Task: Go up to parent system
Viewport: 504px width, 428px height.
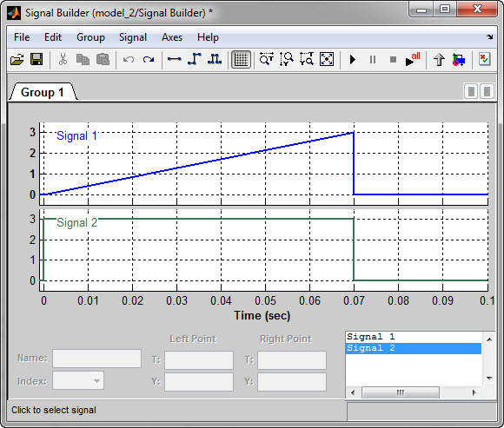Action: pyautogui.click(x=439, y=60)
